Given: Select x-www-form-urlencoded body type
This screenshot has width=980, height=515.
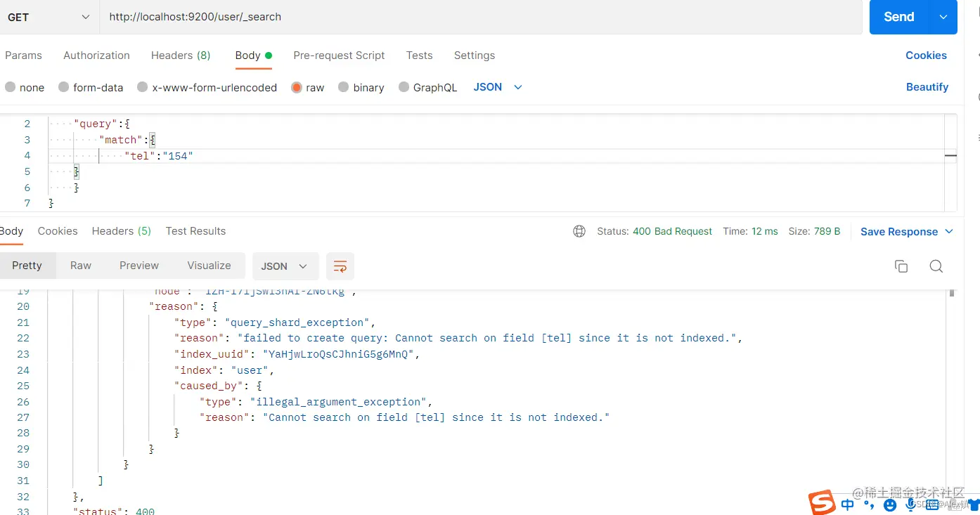Looking at the screenshot, I should pyautogui.click(x=207, y=87).
